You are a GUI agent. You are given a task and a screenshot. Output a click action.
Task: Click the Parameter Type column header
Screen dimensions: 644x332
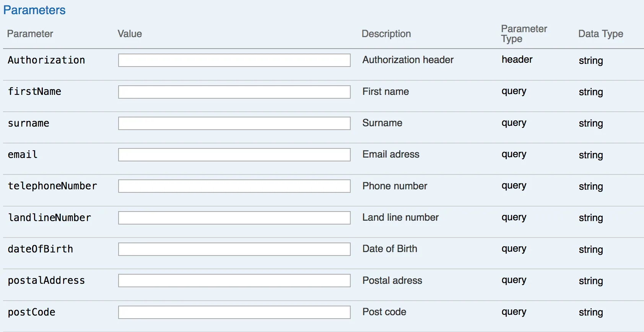524,34
